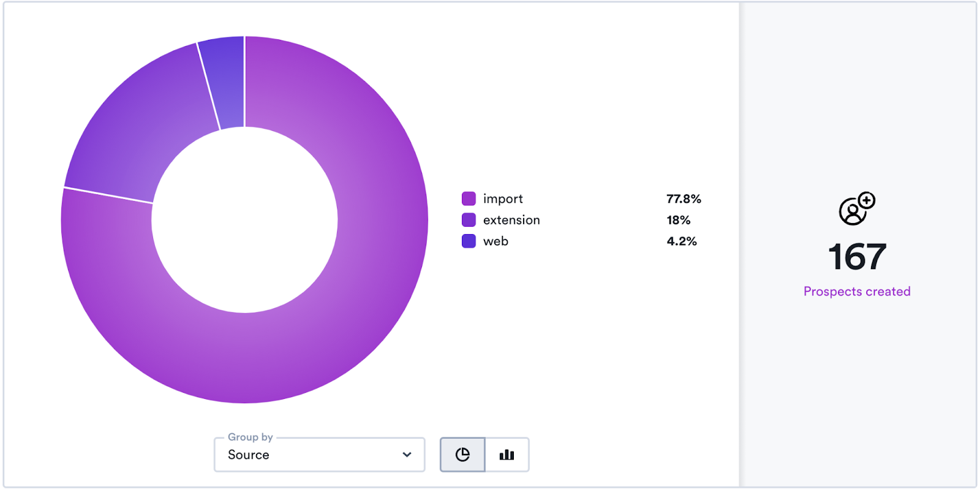
Task: Click the blue swatch next to web
Action: point(467,241)
